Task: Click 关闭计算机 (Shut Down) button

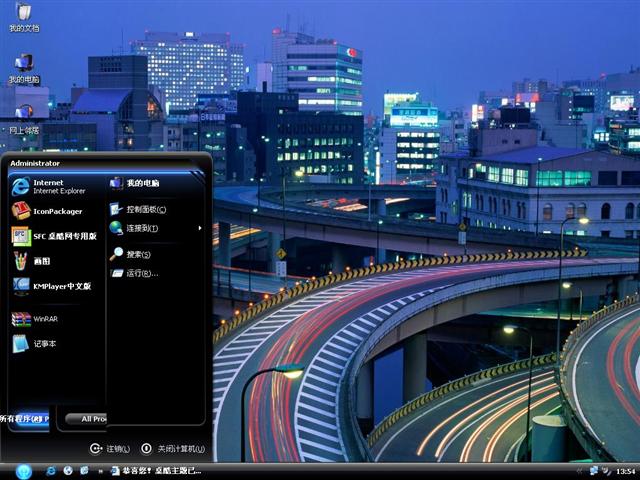Action: [173, 449]
